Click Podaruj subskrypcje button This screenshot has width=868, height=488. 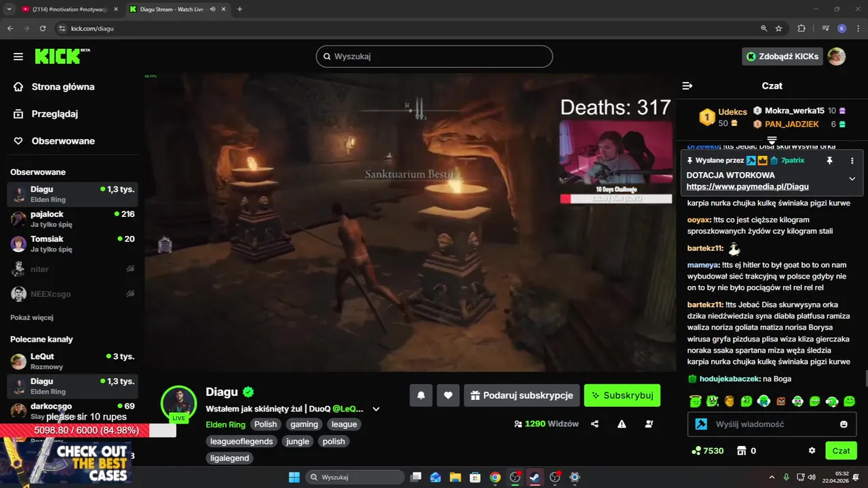pyautogui.click(x=521, y=395)
